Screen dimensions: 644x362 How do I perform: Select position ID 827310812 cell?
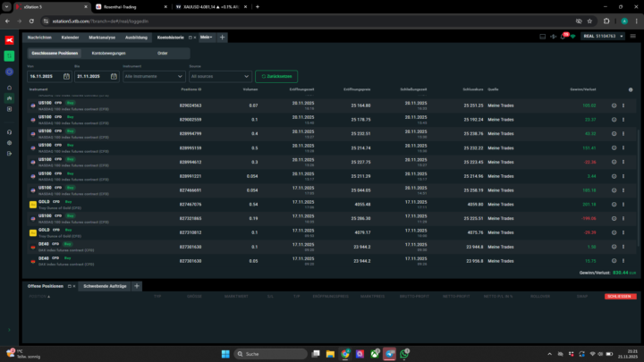point(191,232)
